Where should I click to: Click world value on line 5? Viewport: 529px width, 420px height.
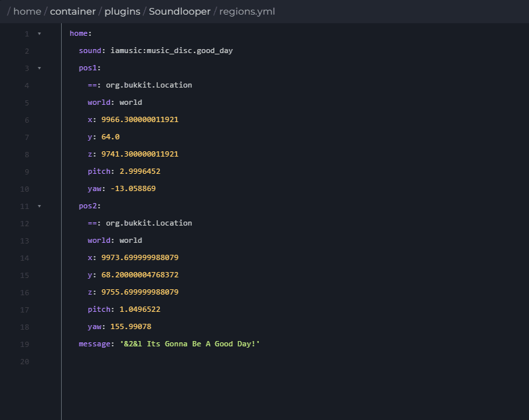coord(131,102)
